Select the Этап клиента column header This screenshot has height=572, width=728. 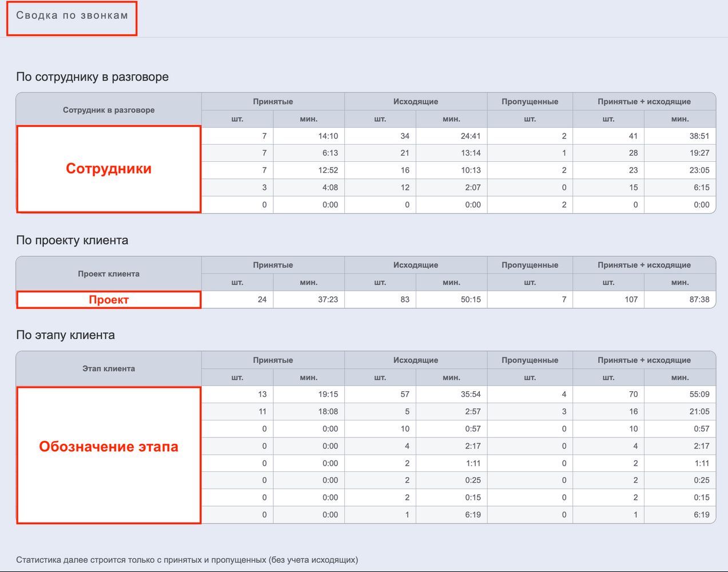(x=109, y=368)
